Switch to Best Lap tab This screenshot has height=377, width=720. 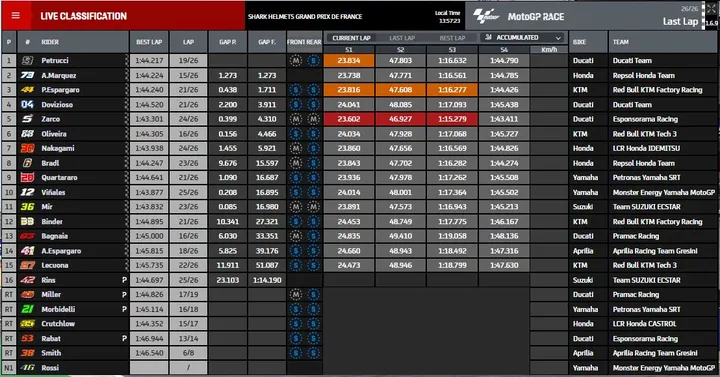tap(452, 38)
